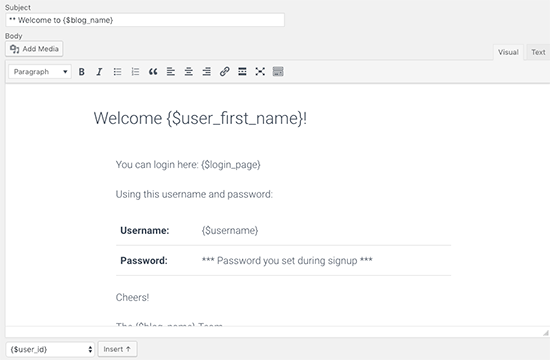Viewport: 550px width, 360px height.
Task: Click the Password: table label
Action: pyautogui.click(x=144, y=261)
